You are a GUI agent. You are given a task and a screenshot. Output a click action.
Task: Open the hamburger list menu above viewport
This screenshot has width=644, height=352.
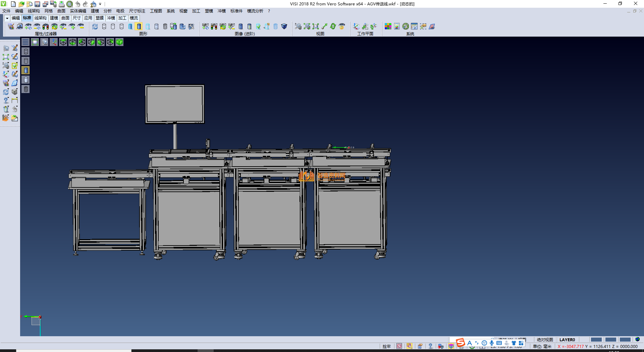pyautogui.click(x=25, y=42)
